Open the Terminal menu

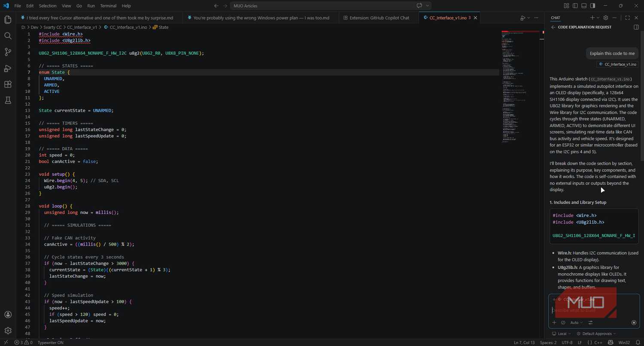(108, 6)
